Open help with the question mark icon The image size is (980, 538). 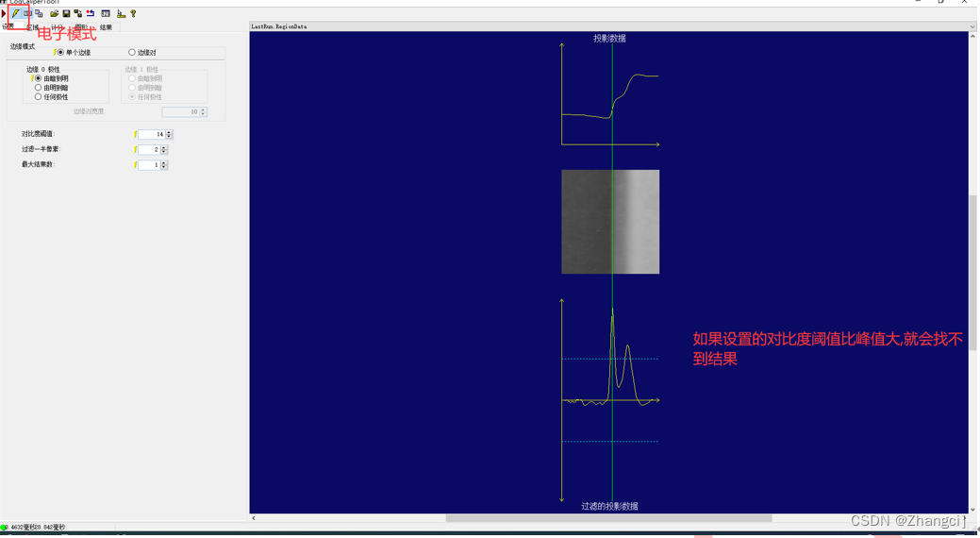coord(133,13)
